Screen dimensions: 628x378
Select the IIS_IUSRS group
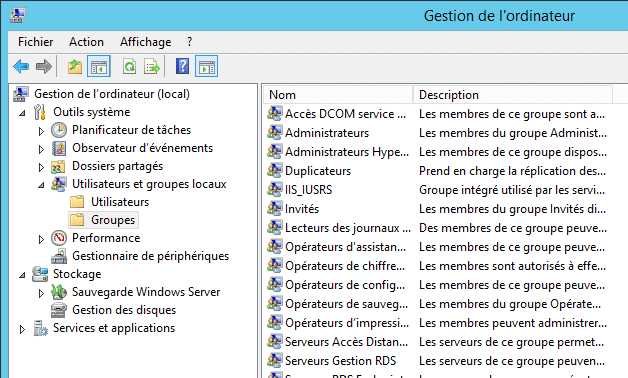click(x=308, y=190)
